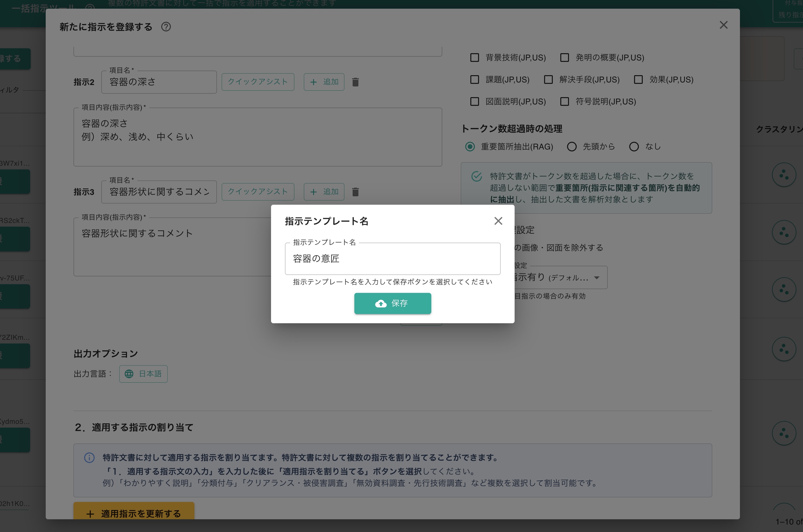Click info icon in 適用する指示の割り当て note

(89, 458)
